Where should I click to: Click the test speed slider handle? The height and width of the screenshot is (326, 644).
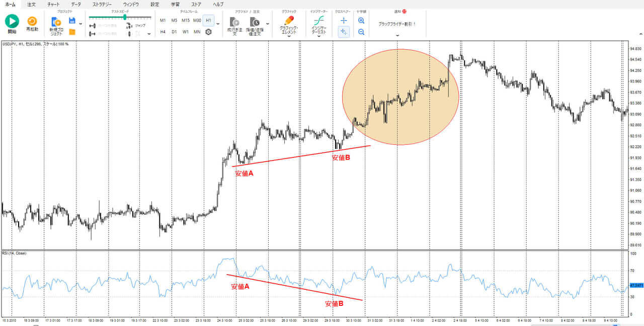tap(124, 17)
